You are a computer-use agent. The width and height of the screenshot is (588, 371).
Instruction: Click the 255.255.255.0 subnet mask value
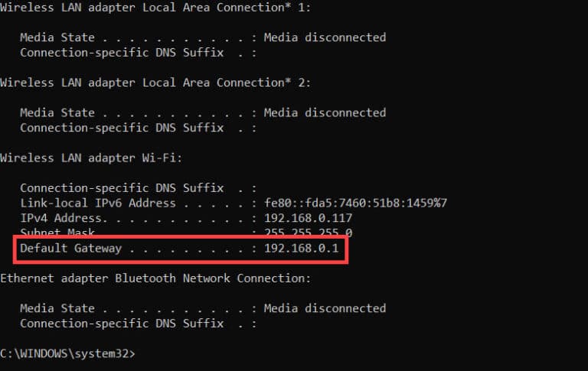[x=308, y=233]
